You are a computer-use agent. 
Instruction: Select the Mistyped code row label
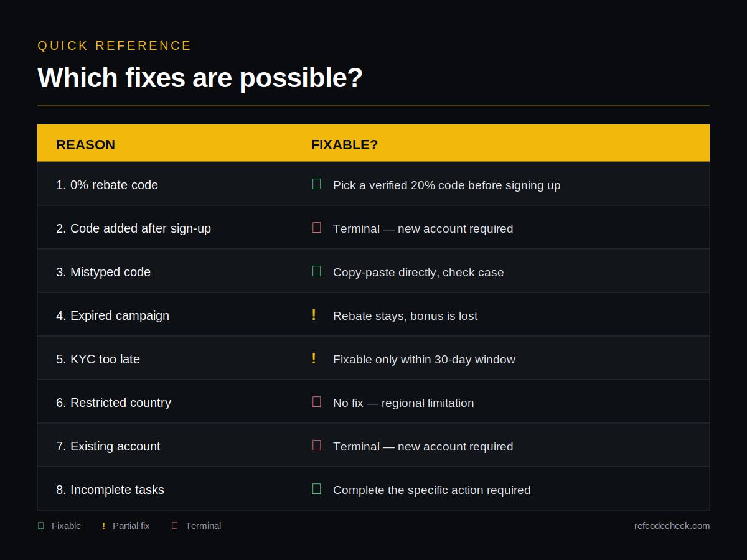[x=103, y=272]
